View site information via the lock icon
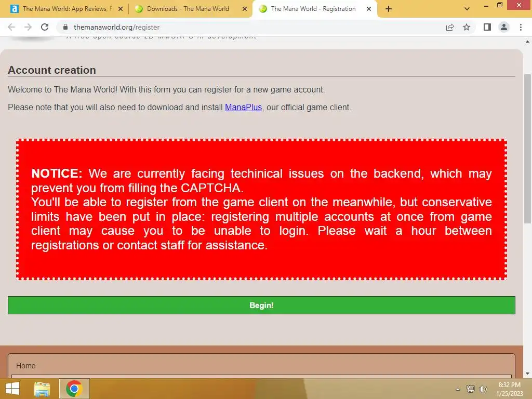Screen dimensions: 532x399 click(x=65, y=27)
